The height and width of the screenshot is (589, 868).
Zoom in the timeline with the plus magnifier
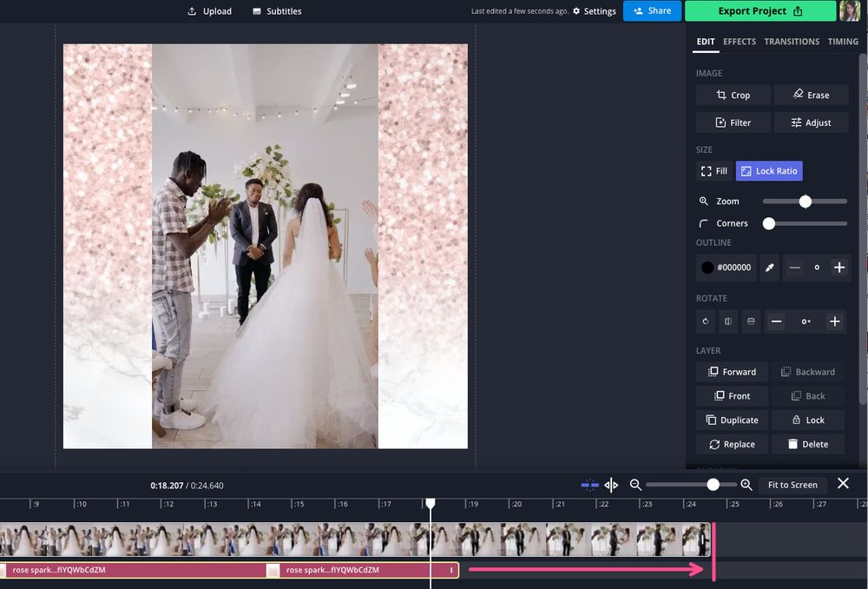(x=746, y=485)
